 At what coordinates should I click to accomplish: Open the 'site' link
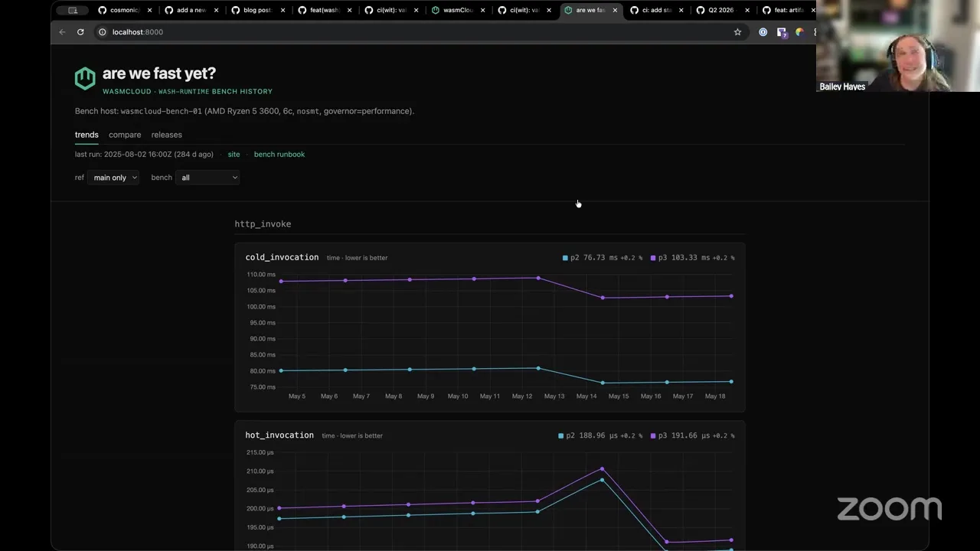coord(234,155)
